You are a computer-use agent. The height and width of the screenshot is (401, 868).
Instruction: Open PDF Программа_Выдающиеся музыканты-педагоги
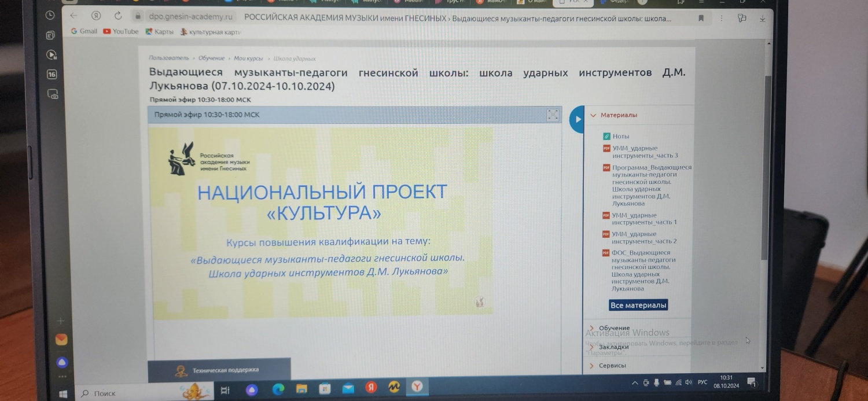click(x=647, y=185)
